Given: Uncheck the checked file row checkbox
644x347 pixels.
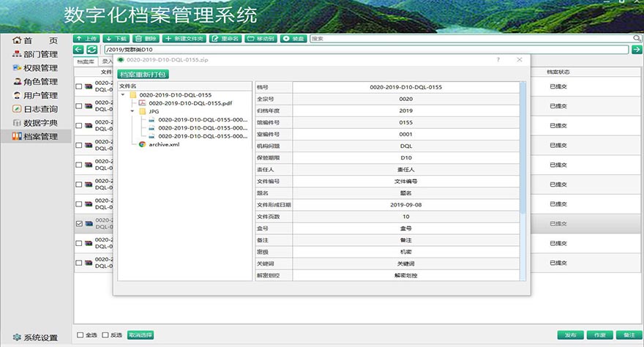Looking at the screenshot, I should point(79,223).
